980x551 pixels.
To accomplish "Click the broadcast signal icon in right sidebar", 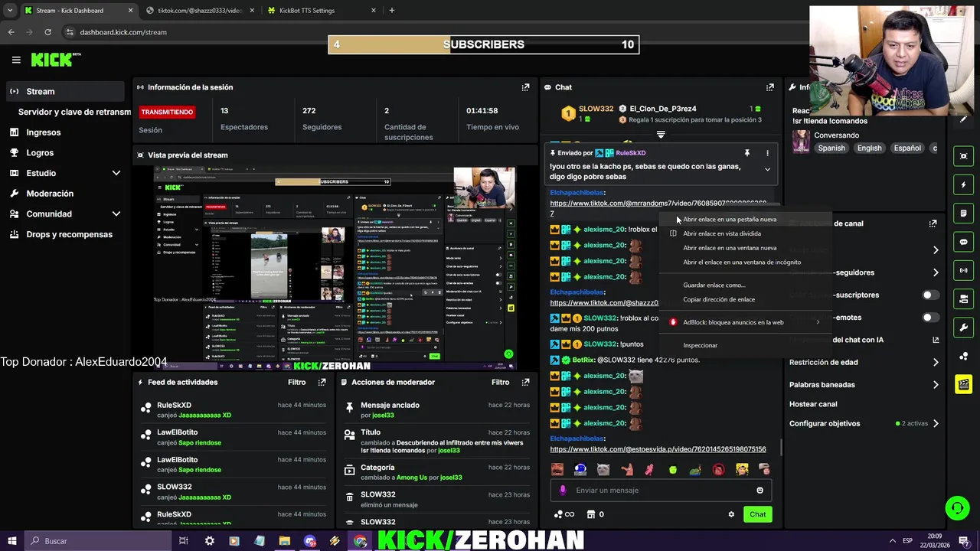I will [964, 270].
